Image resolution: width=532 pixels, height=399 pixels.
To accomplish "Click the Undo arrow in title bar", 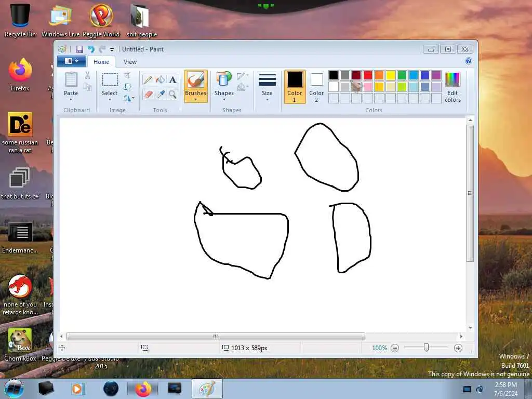I will click(x=91, y=49).
